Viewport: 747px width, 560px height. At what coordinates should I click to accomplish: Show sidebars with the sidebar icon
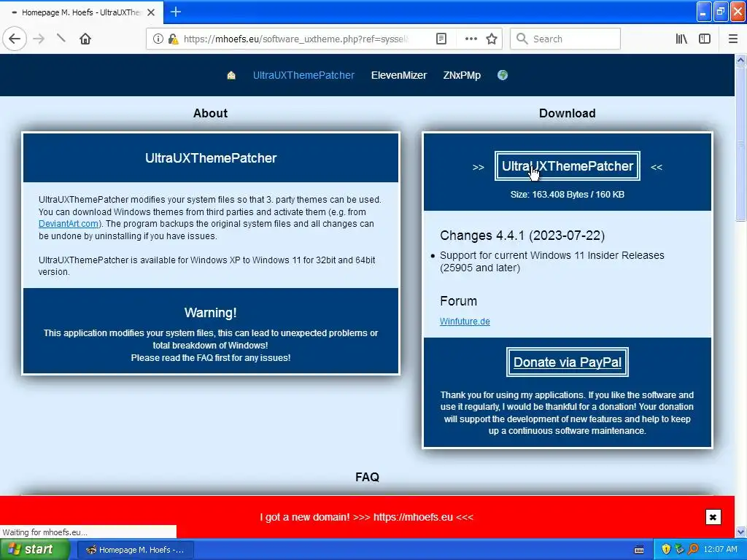(x=705, y=39)
